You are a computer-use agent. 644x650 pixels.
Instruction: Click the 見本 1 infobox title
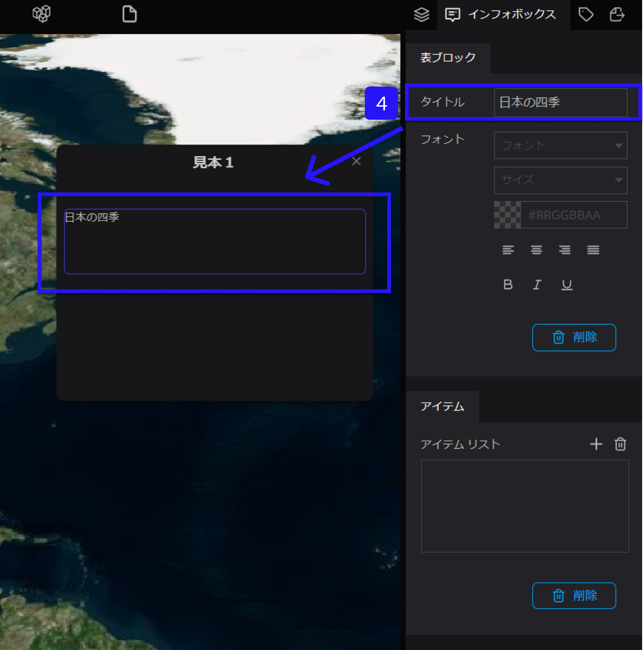[213, 162]
